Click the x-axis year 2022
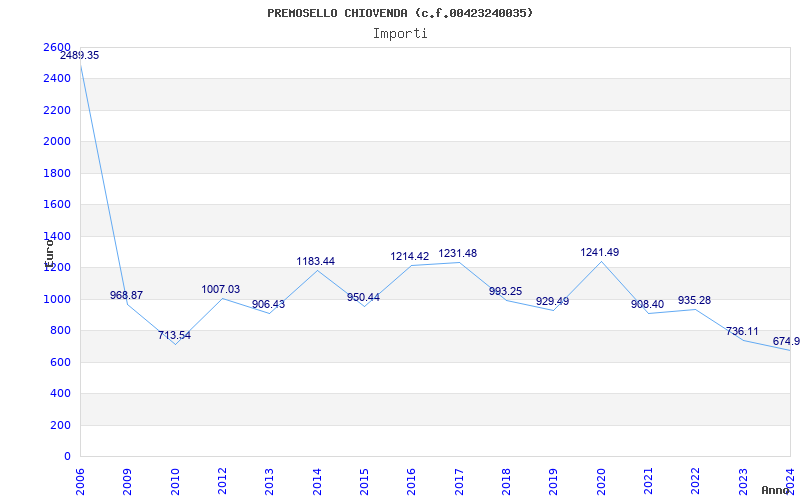The image size is (800, 500). coord(695,482)
